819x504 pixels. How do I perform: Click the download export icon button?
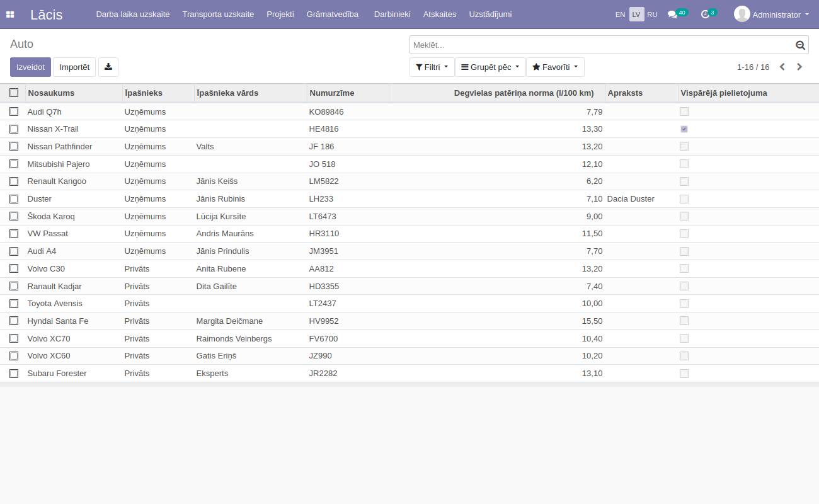click(x=108, y=67)
